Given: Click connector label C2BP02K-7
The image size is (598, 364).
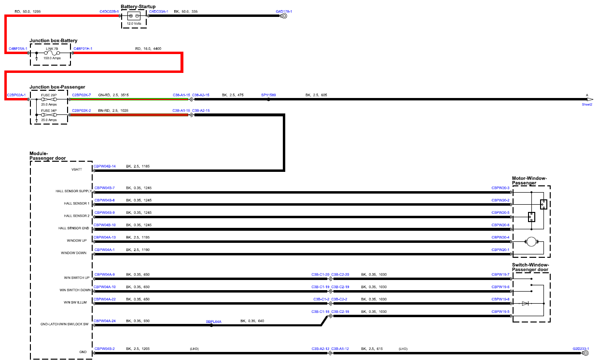Looking at the screenshot, I should tap(82, 95).
